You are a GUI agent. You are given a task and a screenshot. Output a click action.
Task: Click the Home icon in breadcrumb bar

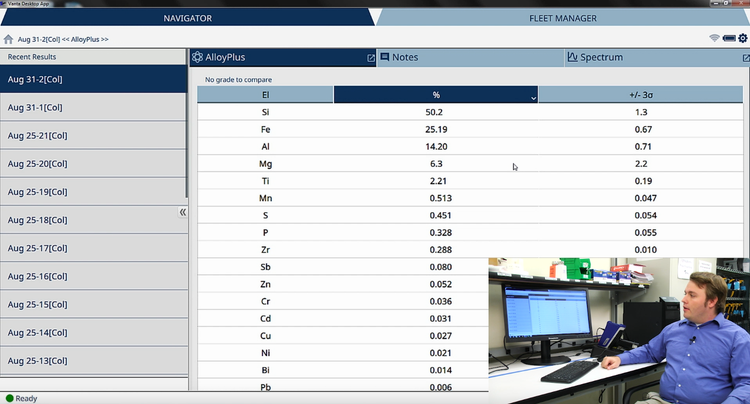click(x=9, y=39)
